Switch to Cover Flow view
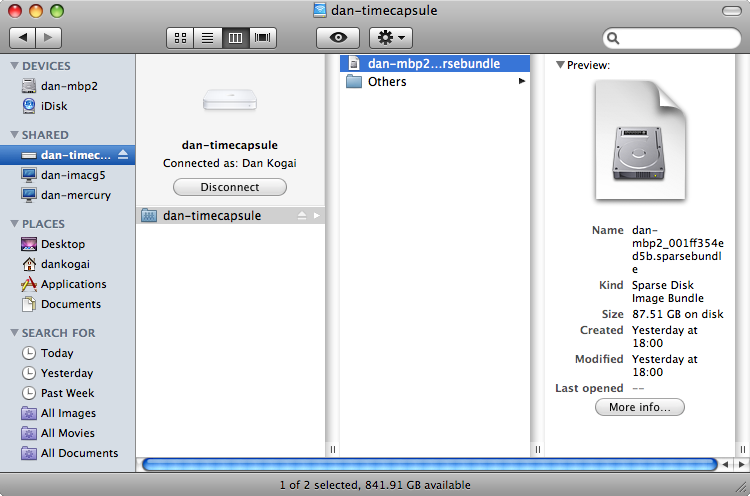The image size is (750, 496). point(263,38)
